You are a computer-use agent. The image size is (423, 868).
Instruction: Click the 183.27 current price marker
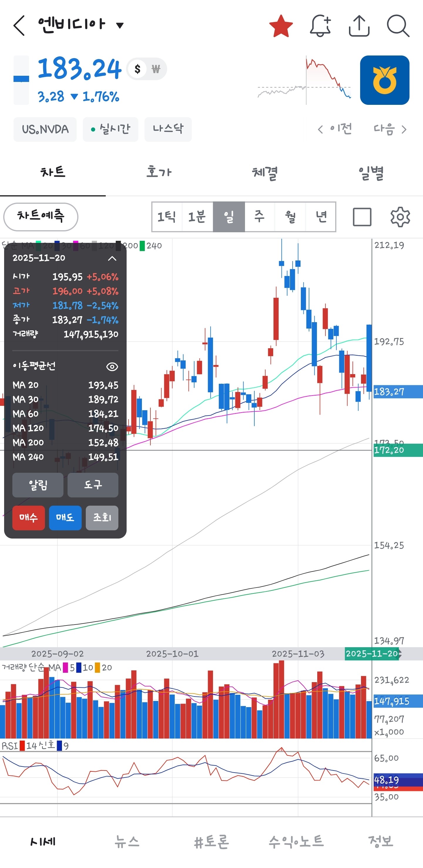[398, 392]
